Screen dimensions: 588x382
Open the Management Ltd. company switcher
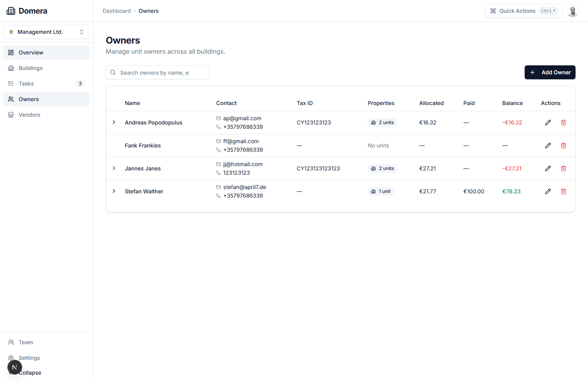pyautogui.click(x=46, y=32)
